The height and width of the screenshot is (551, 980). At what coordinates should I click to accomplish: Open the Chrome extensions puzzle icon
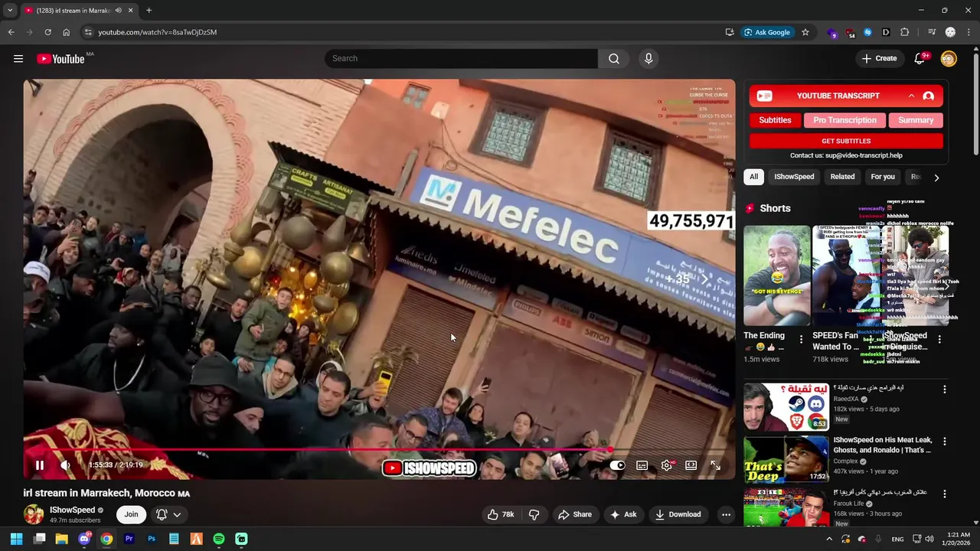(905, 32)
